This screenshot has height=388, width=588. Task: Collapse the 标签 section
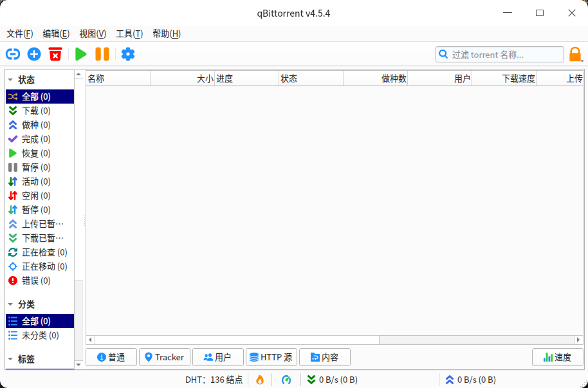pyautogui.click(x=10, y=359)
